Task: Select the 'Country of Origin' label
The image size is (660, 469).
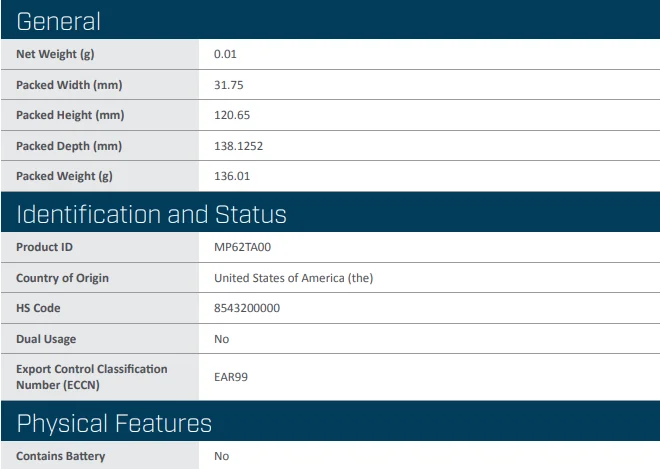Action: pos(62,278)
